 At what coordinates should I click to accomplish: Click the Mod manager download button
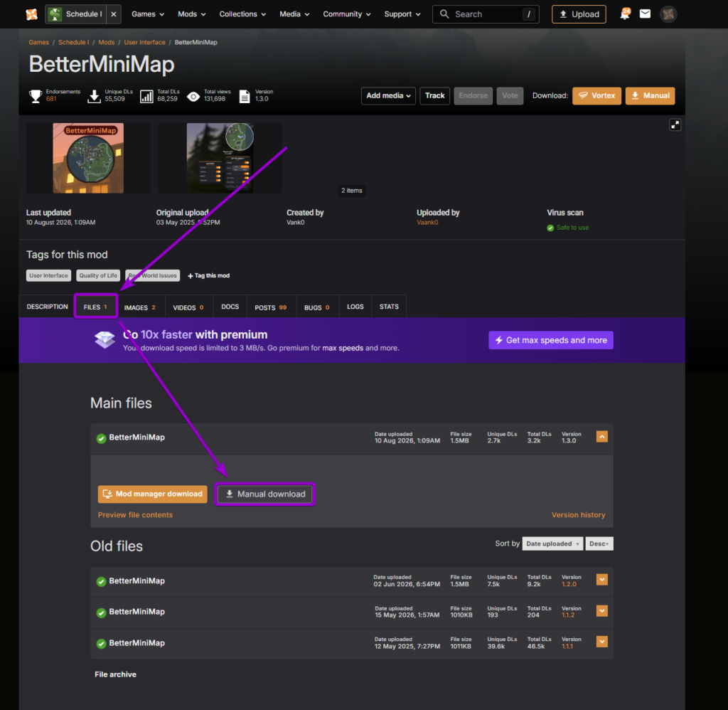(153, 494)
